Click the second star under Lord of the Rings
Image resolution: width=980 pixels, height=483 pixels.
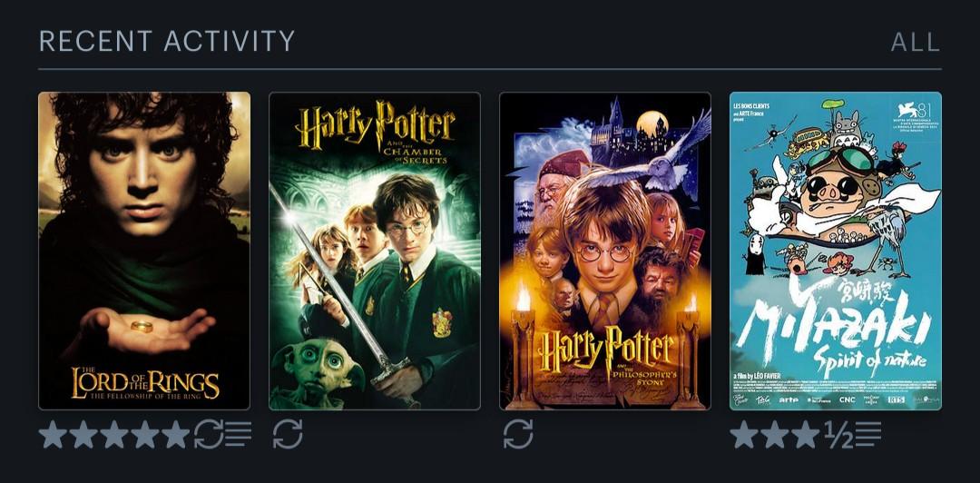click(83, 434)
